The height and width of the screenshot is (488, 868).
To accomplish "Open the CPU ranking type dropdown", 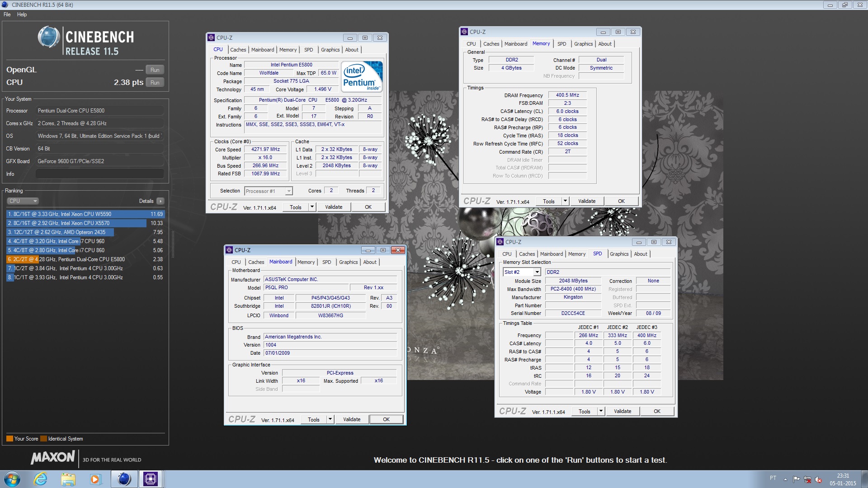I will [23, 201].
